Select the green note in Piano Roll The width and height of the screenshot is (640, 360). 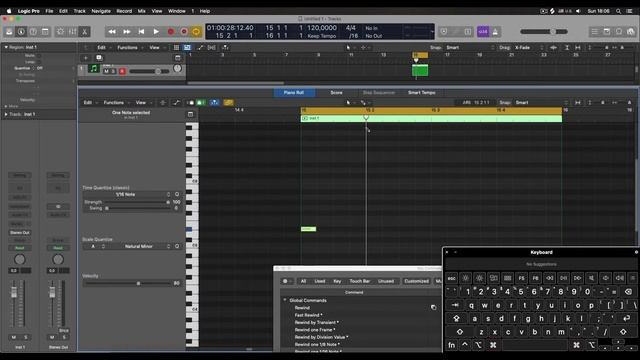click(x=308, y=229)
